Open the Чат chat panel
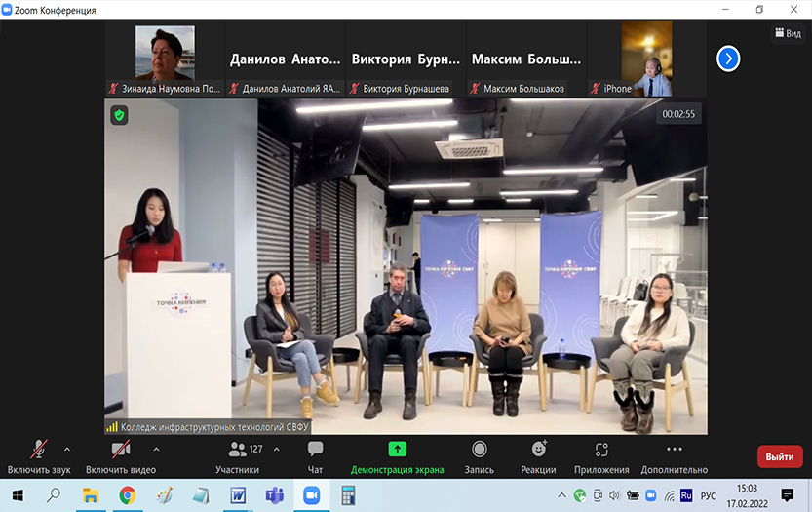 point(315,455)
